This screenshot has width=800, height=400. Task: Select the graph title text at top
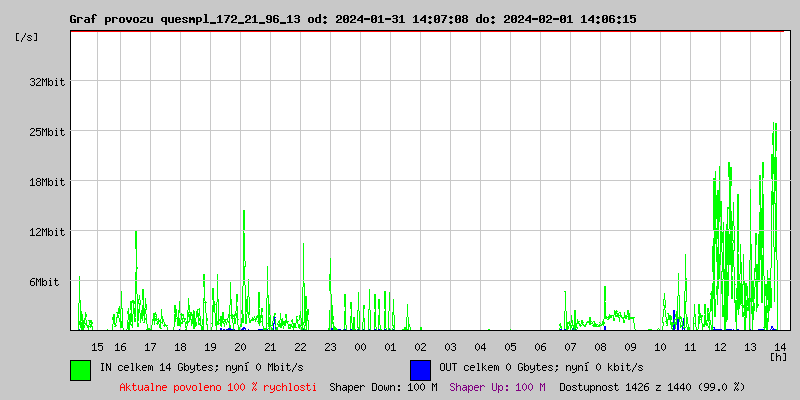(352, 19)
